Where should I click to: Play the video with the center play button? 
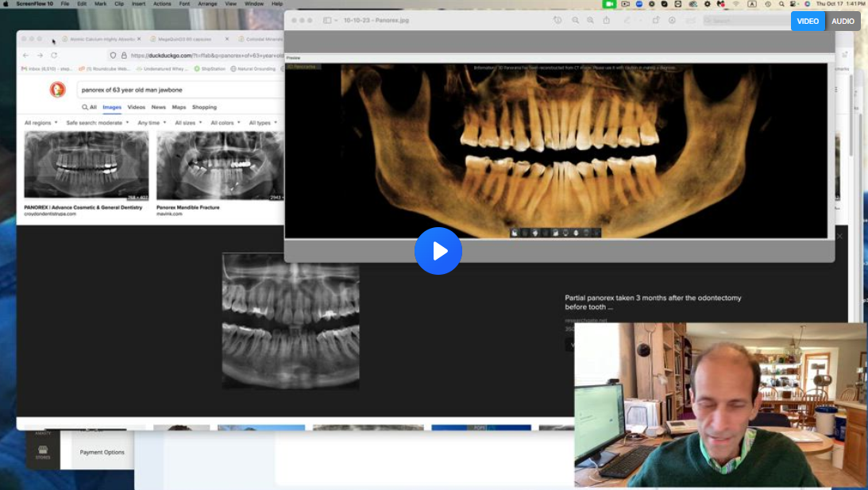(x=438, y=251)
